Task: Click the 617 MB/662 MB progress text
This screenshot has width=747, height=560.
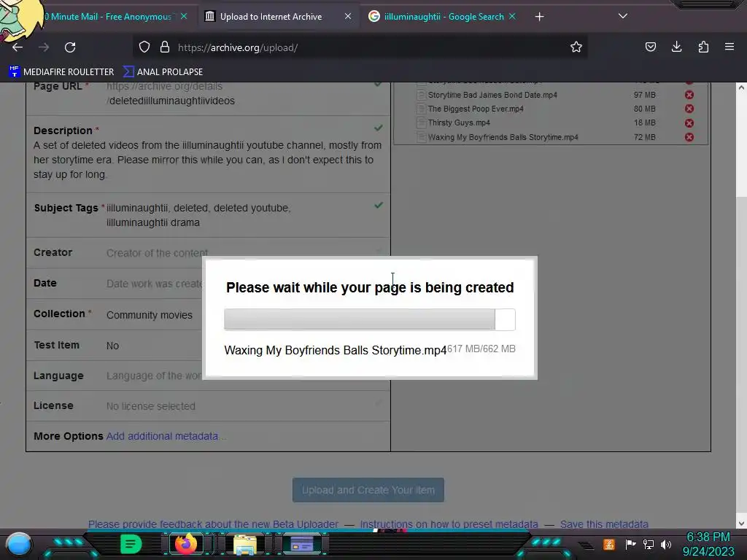Action: click(481, 349)
